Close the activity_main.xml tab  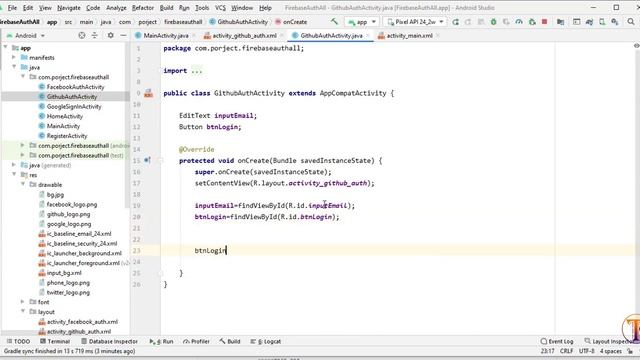(x=438, y=36)
